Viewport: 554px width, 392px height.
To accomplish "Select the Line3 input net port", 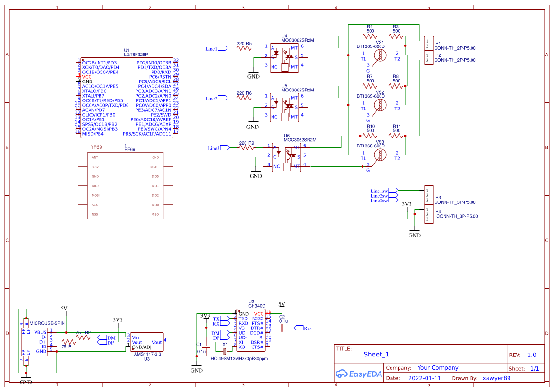I will coord(225,148).
